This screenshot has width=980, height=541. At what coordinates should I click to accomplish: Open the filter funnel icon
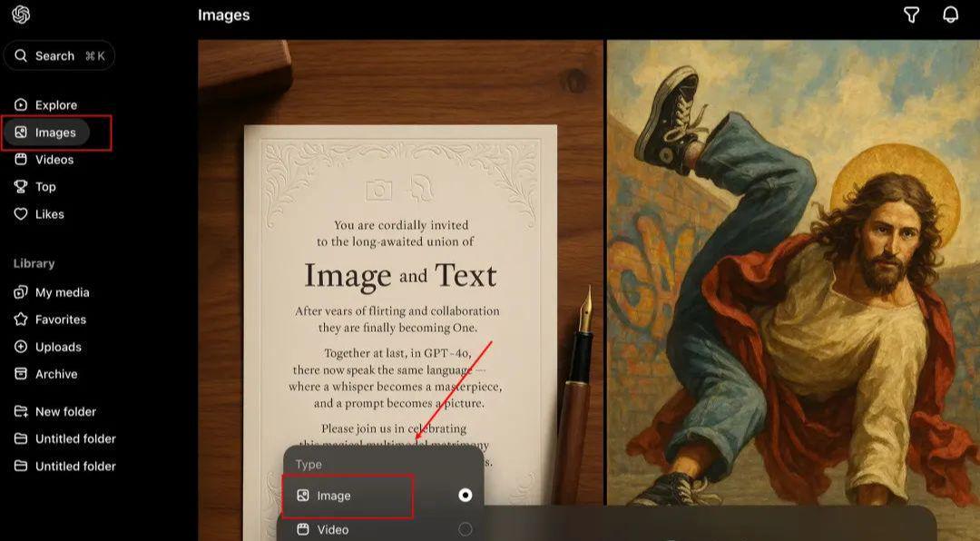tap(912, 15)
